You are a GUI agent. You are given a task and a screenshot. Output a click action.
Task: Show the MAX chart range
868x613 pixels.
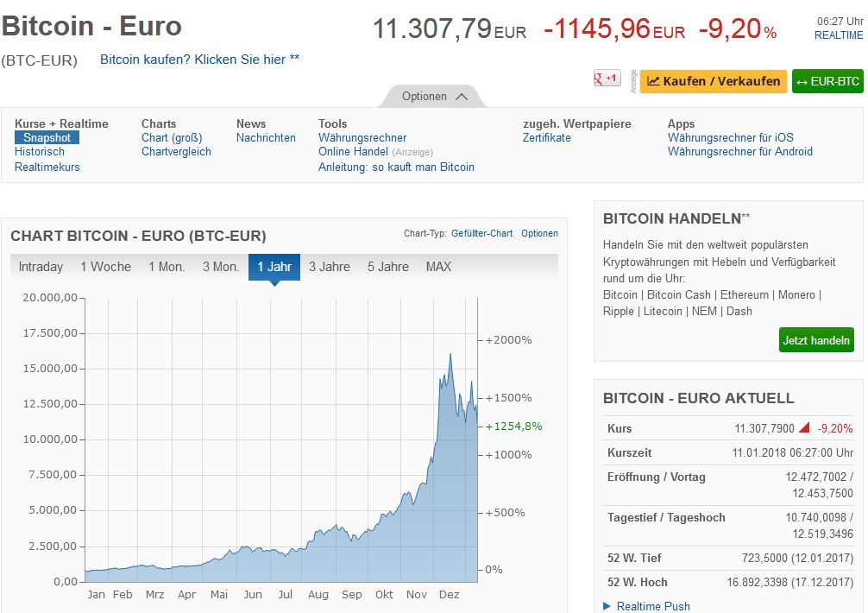pyautogui.click(x=438, y=267)
